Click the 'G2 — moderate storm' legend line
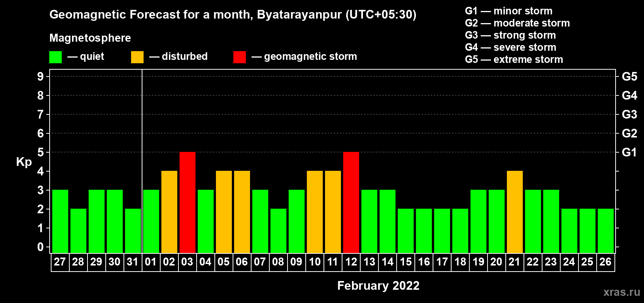This screenshot has height=303, width=644. [517, 23]
